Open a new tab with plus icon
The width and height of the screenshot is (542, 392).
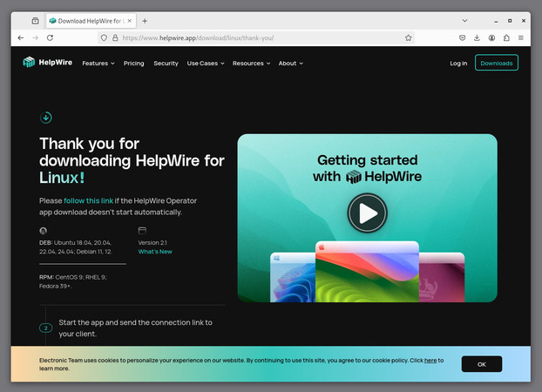coord(145,21)
